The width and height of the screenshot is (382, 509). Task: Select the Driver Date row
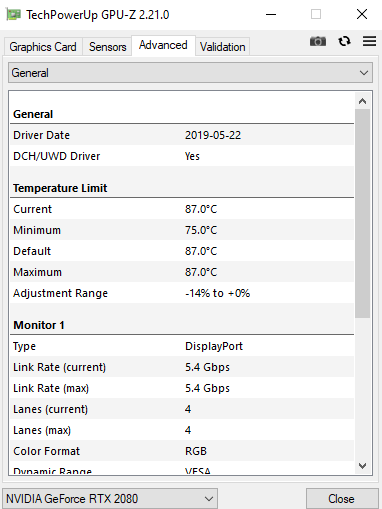[x=182, y=135]
